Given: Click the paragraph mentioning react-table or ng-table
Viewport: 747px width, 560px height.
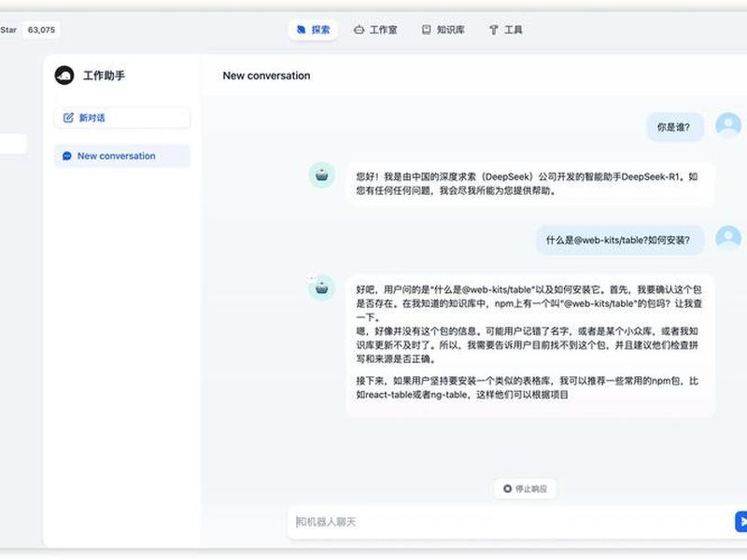Looking at the screenshot, I should tap(528, 387).
